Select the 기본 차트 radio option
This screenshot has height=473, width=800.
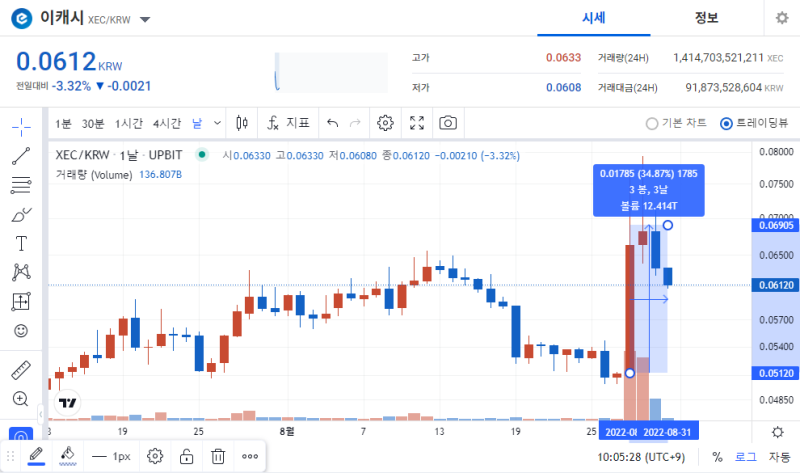(x=676, y=123)
